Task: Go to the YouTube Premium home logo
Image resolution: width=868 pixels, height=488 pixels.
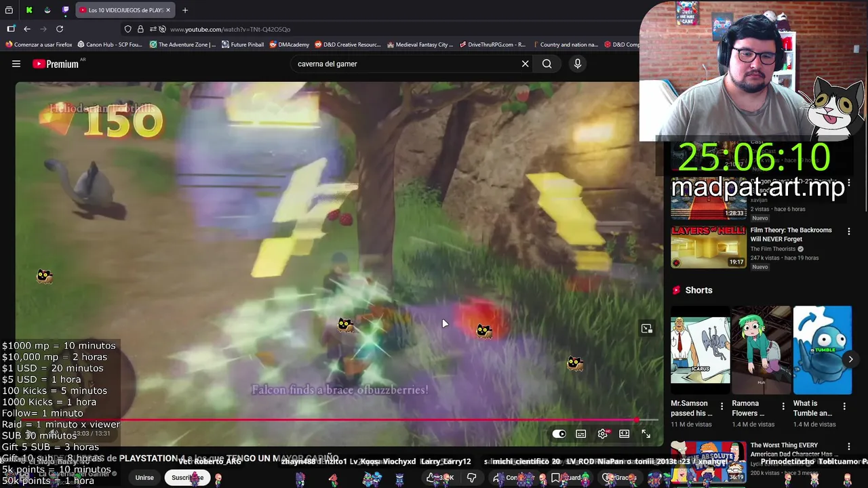Action: click(56, 64)
